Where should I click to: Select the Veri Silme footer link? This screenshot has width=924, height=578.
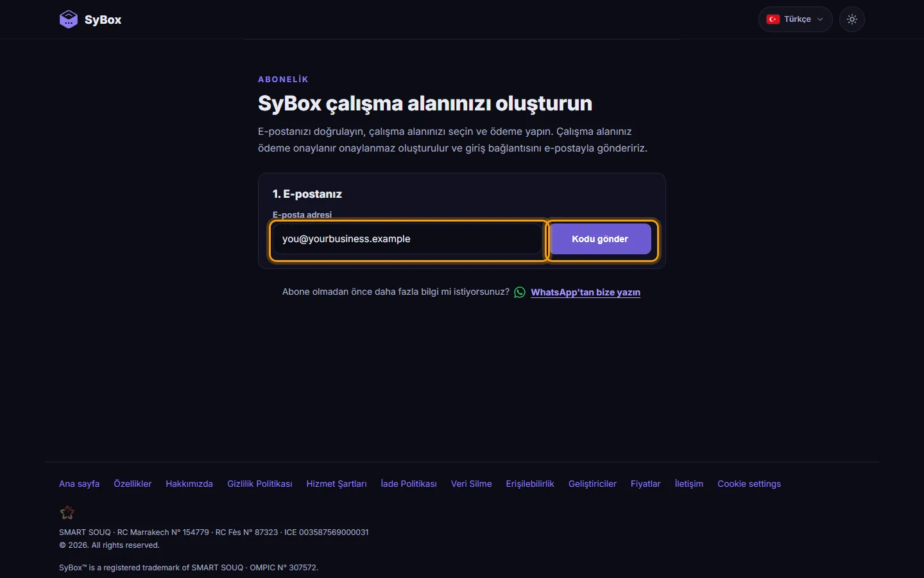(x=472, y=484)
